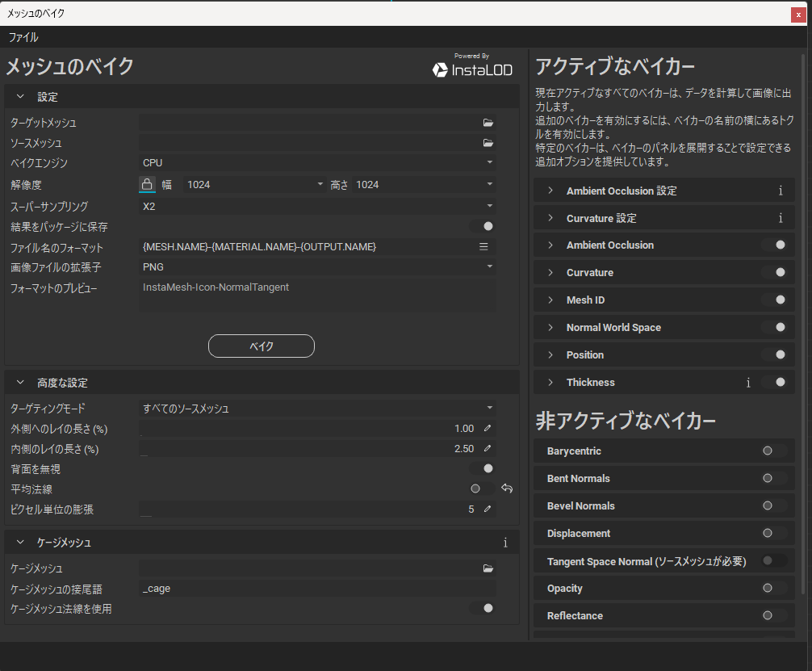Click folder icon for ソースメッシュ
Viewport: 812px width, 671px height.
click(x=488, y=143)
